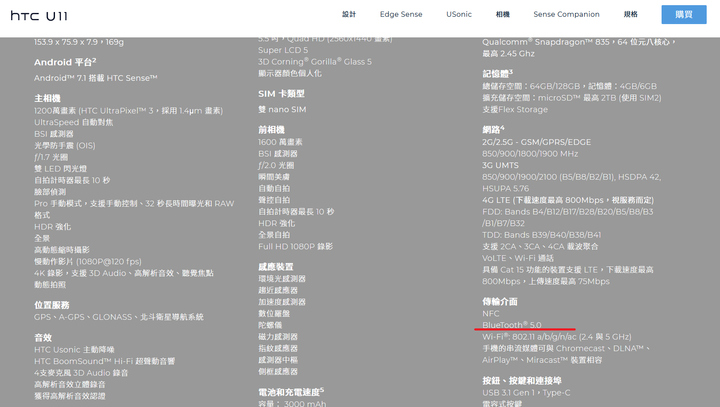Select Sense Companion in navigation
Image resolution: width=720 pixels, height=407 pixels.
(x=566, y=14)
